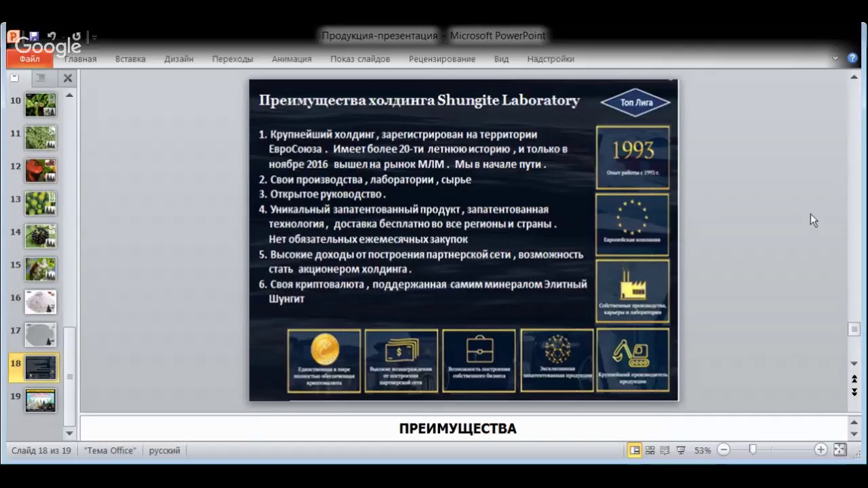868x488 pixels.
Task: Switch slide pane to Outline tab
Action: pos(41,78)
